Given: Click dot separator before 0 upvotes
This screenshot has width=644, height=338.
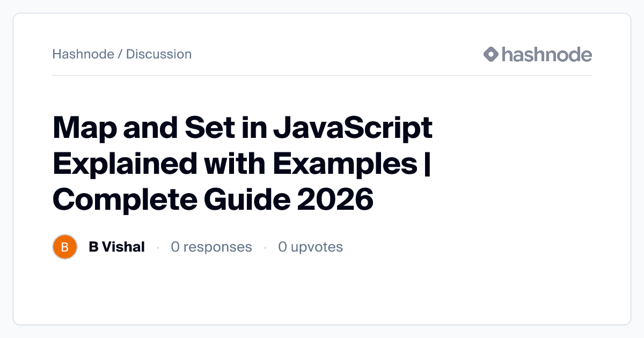Looking at the screenshot, I should tap(265, 247).
